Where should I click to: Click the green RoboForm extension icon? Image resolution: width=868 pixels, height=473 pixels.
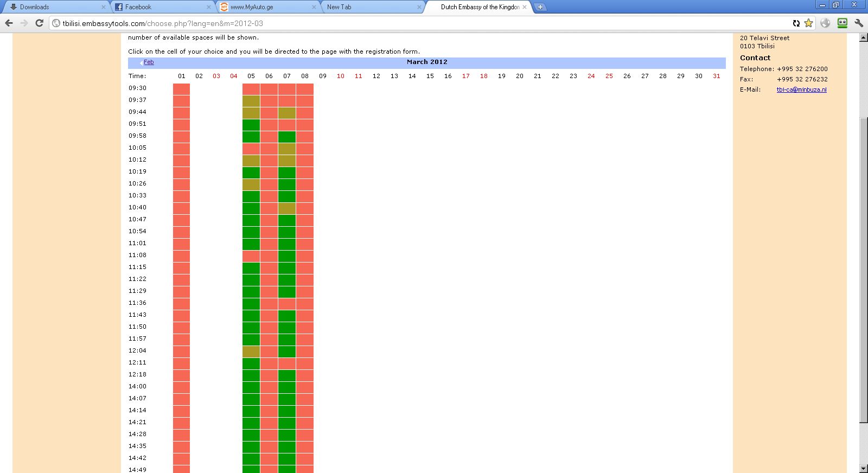842,23
